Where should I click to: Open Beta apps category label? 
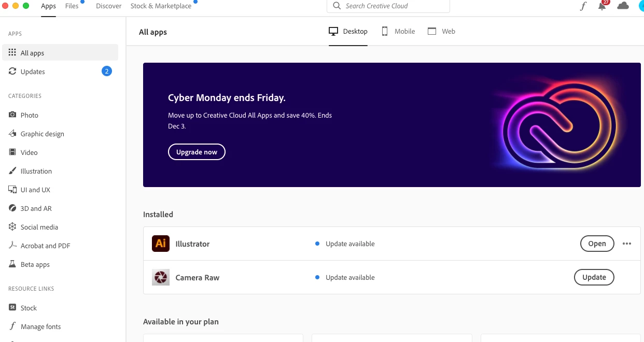[35, 264]
